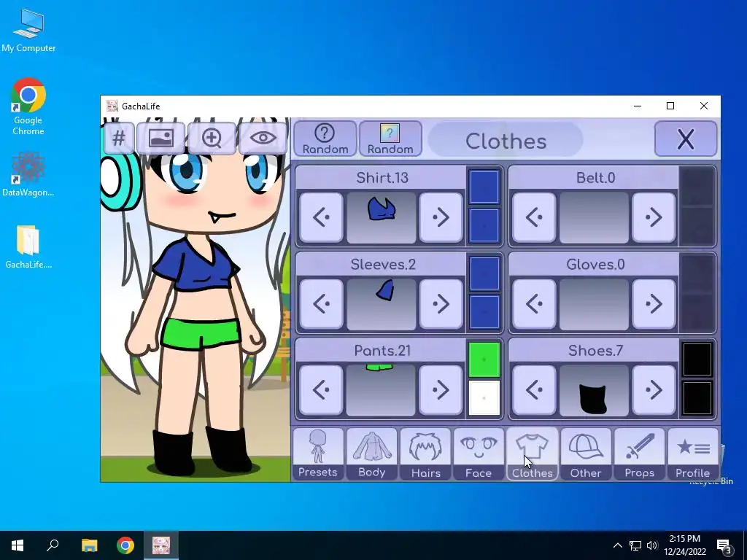Image resolution: width=747 pixels, height=560 pixels.
Task: Open the top Sleeves color swatch
Action: [484, 273]
